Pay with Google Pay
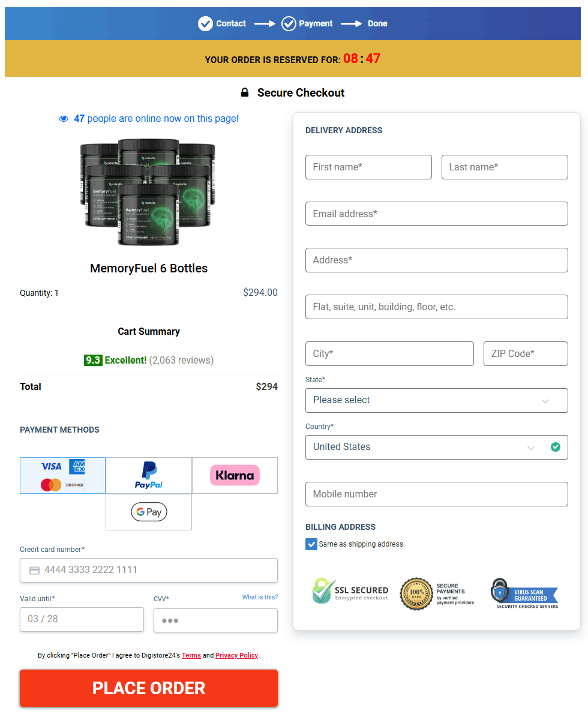Image resolution: width=588 pixels, height=723 pixels. 148,511
